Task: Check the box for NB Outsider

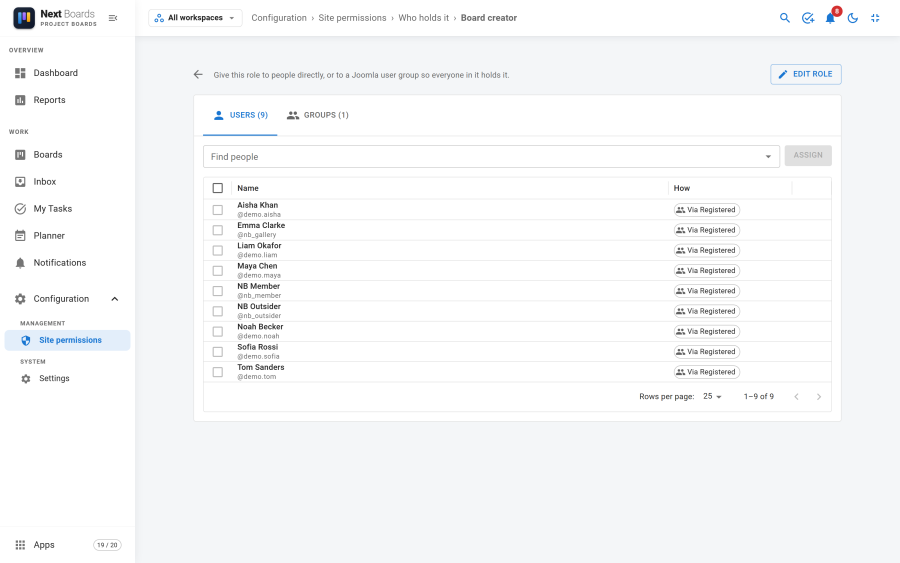Action: 218,311
